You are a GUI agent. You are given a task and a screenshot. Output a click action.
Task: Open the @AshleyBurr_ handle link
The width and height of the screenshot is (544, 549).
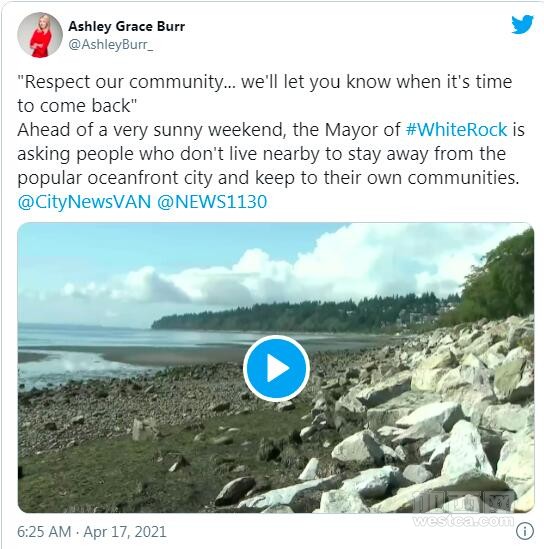[x=111, y=44]
